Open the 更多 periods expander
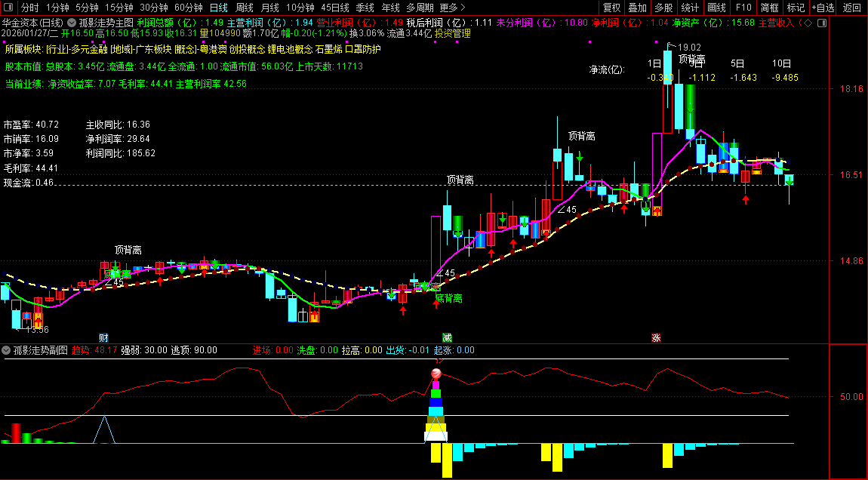Viewport: 868px width, 480px height. (x=451, y=8)
